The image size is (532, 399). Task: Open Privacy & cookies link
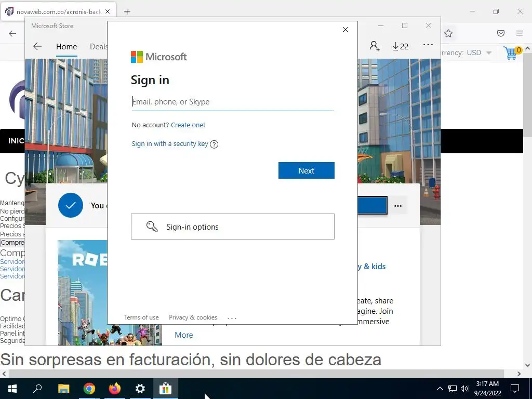point(193,317)
